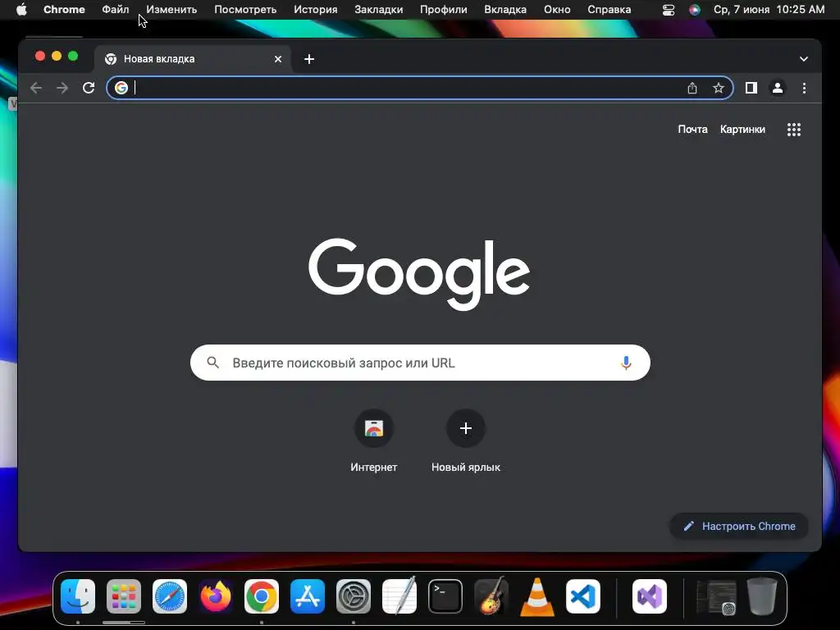Screen dimensions: 840x630
Task: Open the Файл menu
Action: pos(115,10)
